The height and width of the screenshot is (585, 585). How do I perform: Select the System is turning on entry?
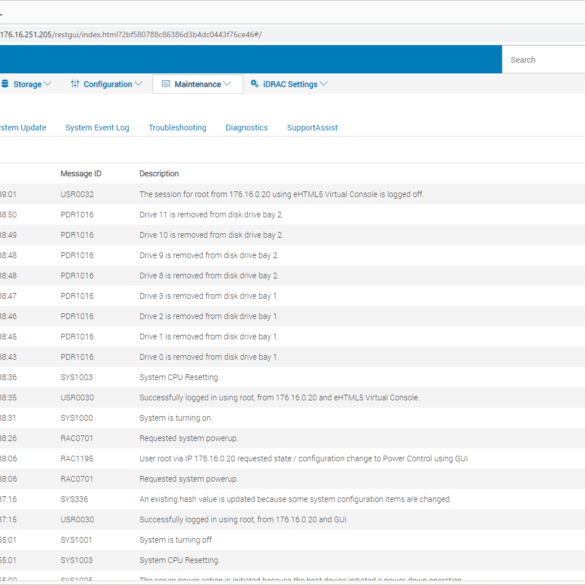176,418
